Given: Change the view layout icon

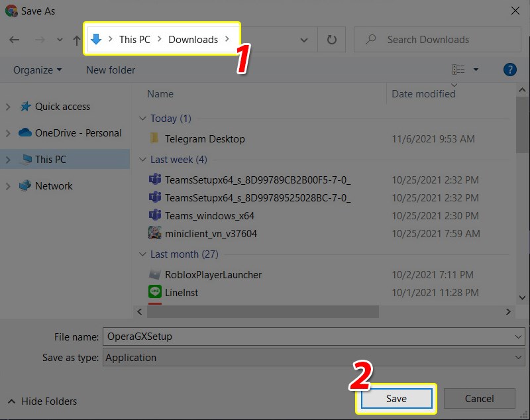Looking at the screenshot, I should (458, 70).
